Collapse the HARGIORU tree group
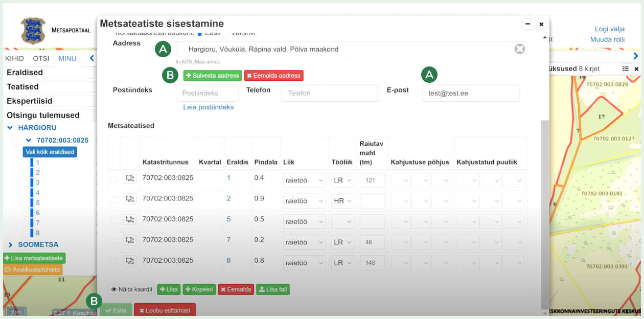The image size is (644, 319). coord(10,128)
